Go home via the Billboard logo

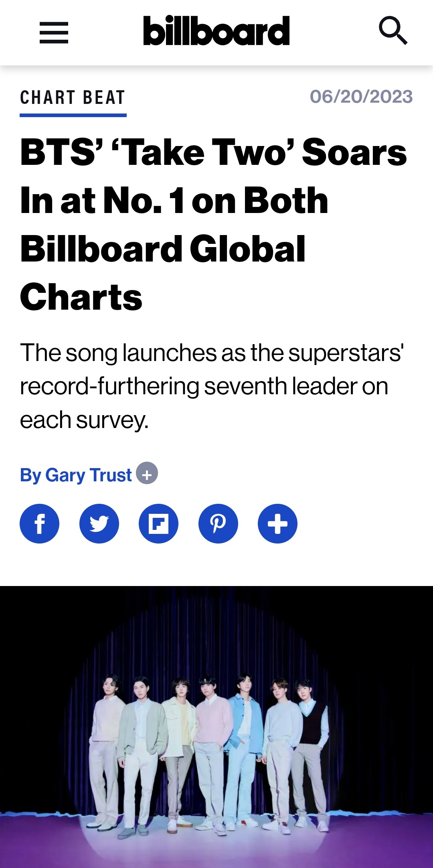coord(216,30)
